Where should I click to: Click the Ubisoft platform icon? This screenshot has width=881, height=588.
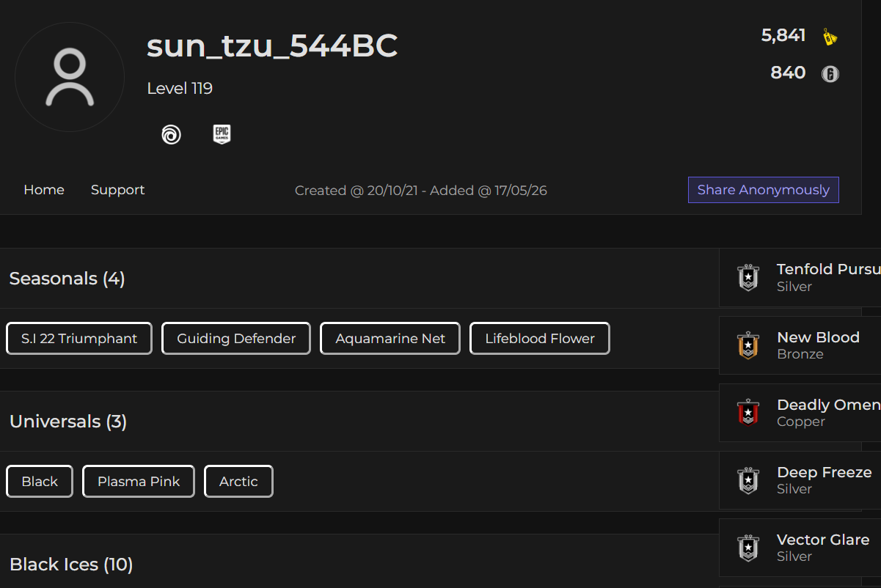coord(172,135)
